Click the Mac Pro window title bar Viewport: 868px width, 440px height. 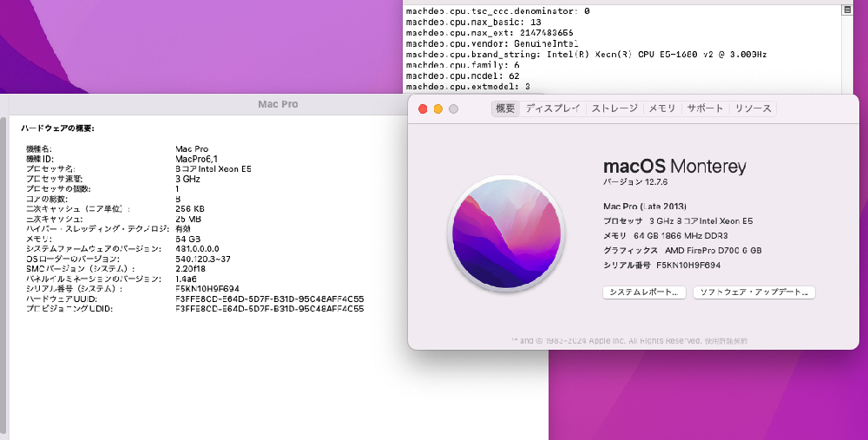(278, 104)
